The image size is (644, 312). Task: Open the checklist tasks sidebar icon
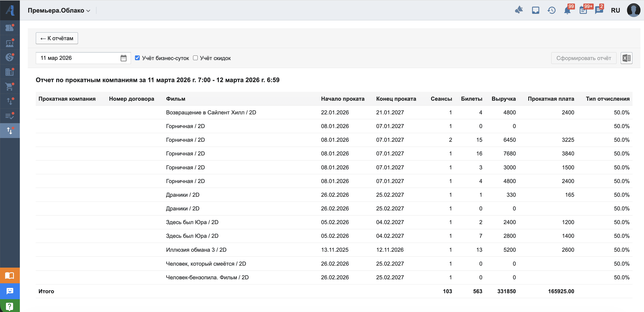tap(9, 116)
